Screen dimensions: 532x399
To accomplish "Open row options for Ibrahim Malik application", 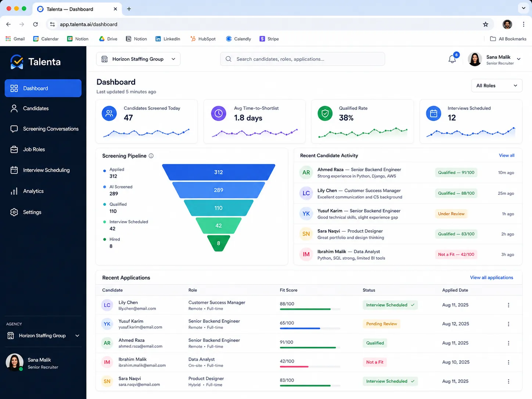I will [x=508, y=362].
